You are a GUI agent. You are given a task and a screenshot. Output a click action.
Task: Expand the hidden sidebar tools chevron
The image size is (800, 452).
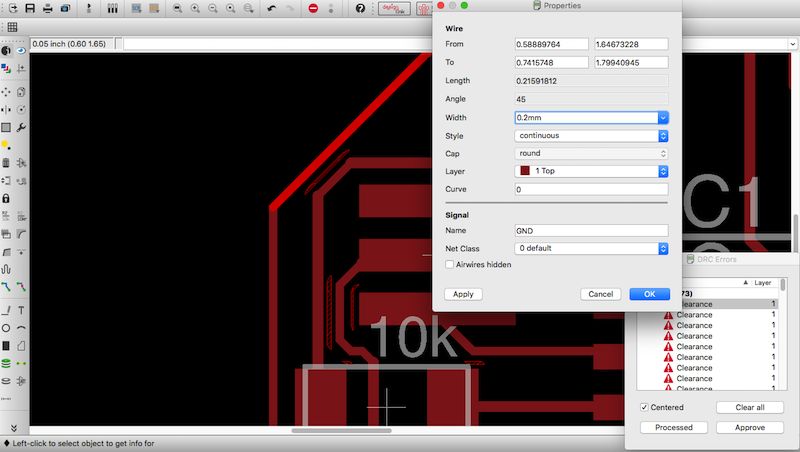14,428
